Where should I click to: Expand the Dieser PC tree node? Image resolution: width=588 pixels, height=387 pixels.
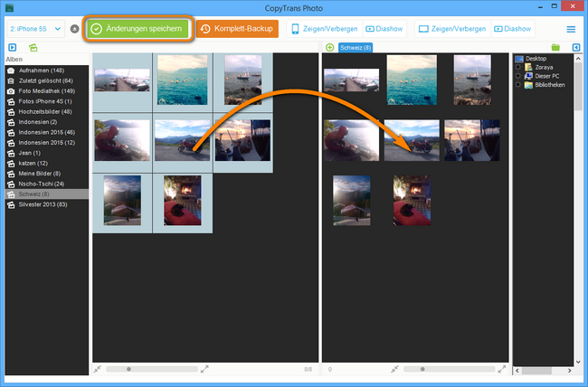517,77
